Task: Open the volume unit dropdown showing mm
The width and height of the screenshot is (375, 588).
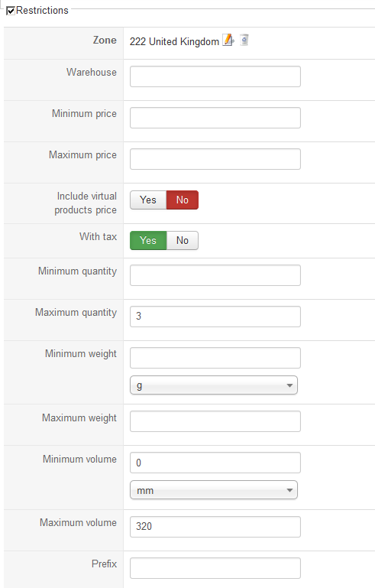Action: coord(214,490)
